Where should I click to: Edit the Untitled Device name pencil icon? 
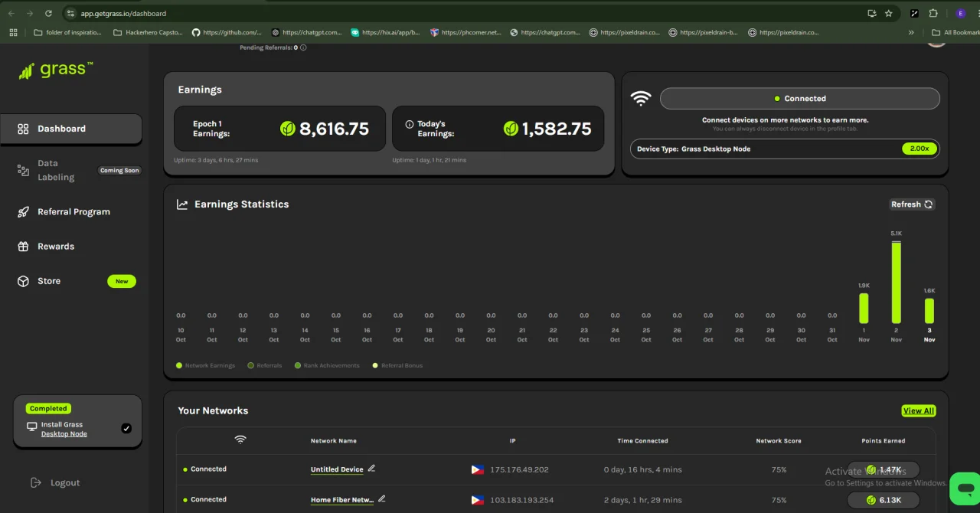[371, 469]
